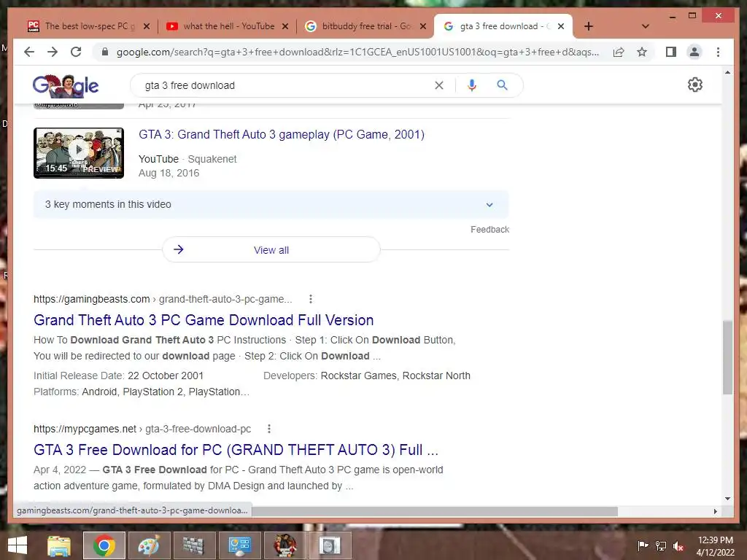Open Control Panel taskbar icon
This screenshot has width=747, height=560.
tap(239, 545)
